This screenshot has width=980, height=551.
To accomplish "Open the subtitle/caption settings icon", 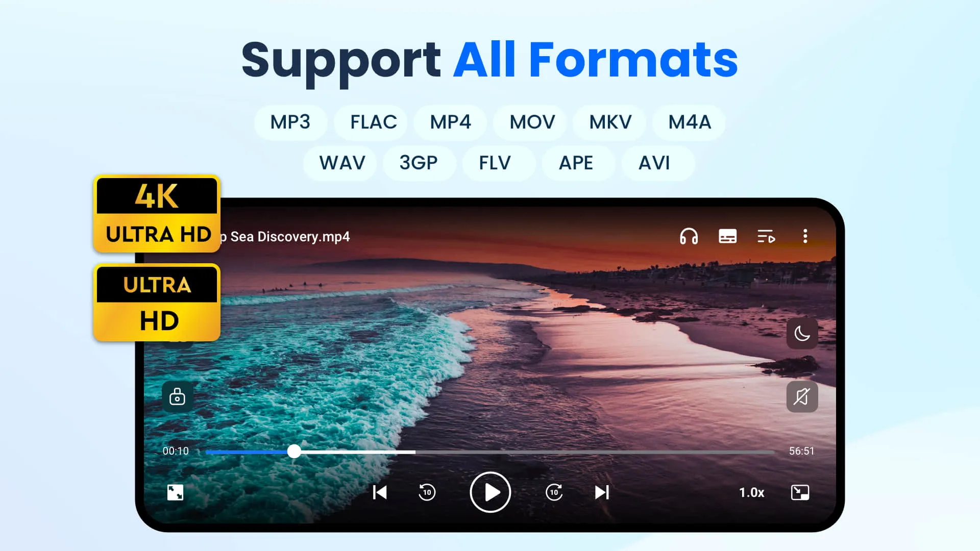I will [727, 236].
